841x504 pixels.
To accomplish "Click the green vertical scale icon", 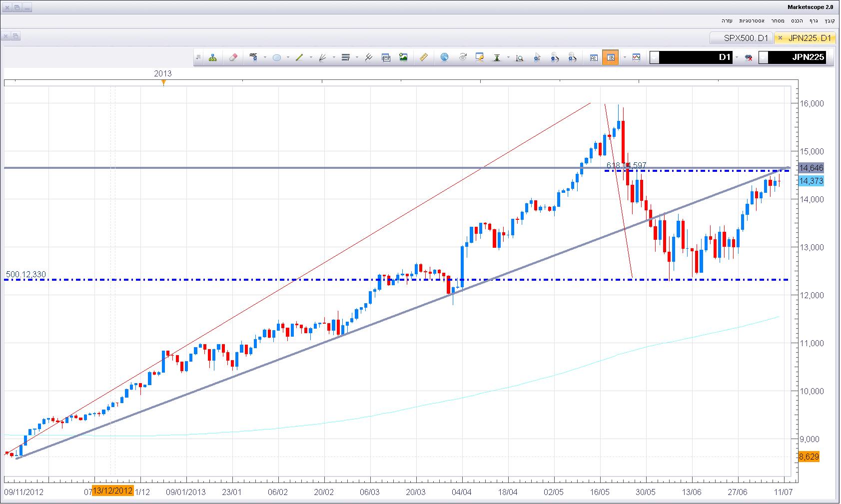I will tap(497, 57).
